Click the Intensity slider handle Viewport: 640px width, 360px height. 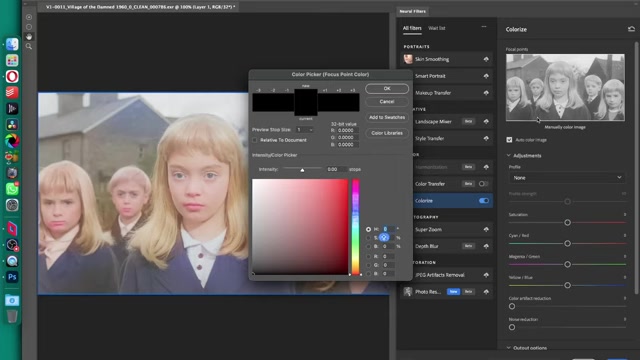pyautogui.click(x=302, y=169)
